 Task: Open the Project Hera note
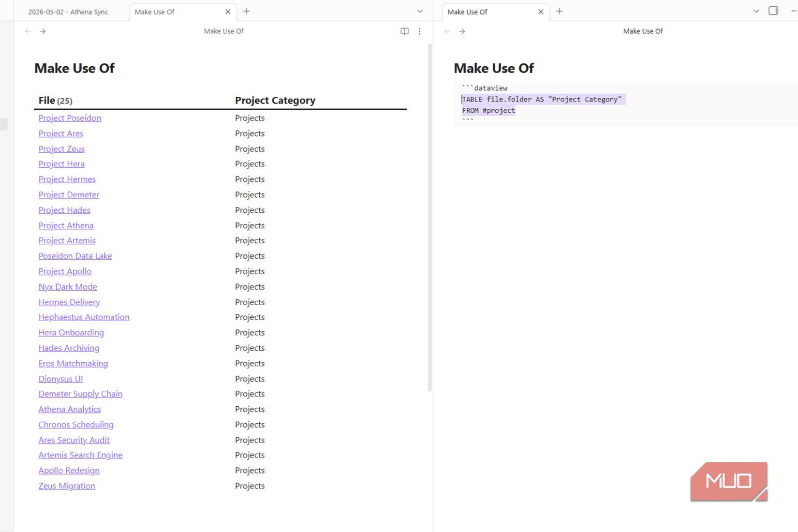point(61,164)
